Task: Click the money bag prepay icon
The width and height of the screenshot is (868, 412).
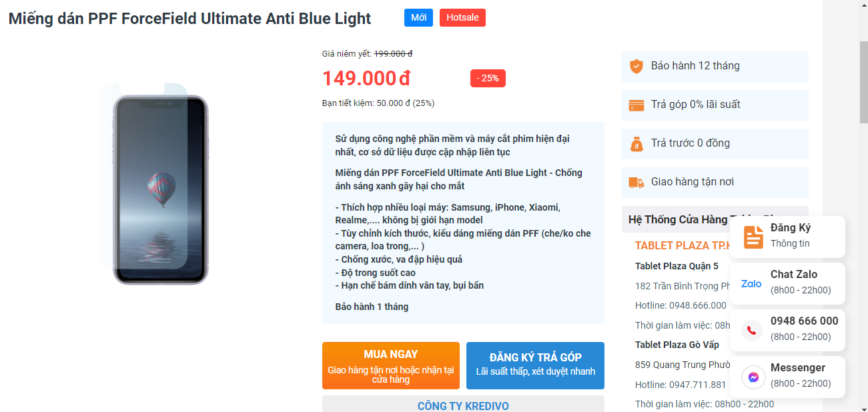Action: click(636, 143)
